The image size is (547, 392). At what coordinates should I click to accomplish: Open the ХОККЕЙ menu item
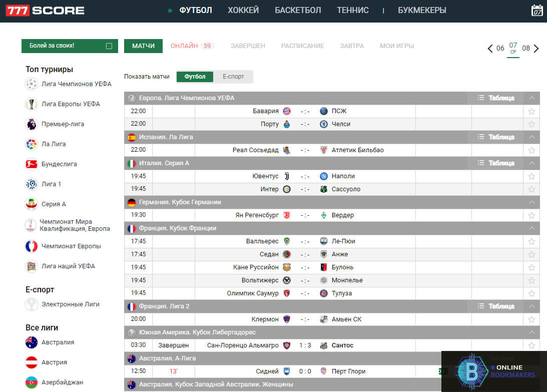(243, 11)
